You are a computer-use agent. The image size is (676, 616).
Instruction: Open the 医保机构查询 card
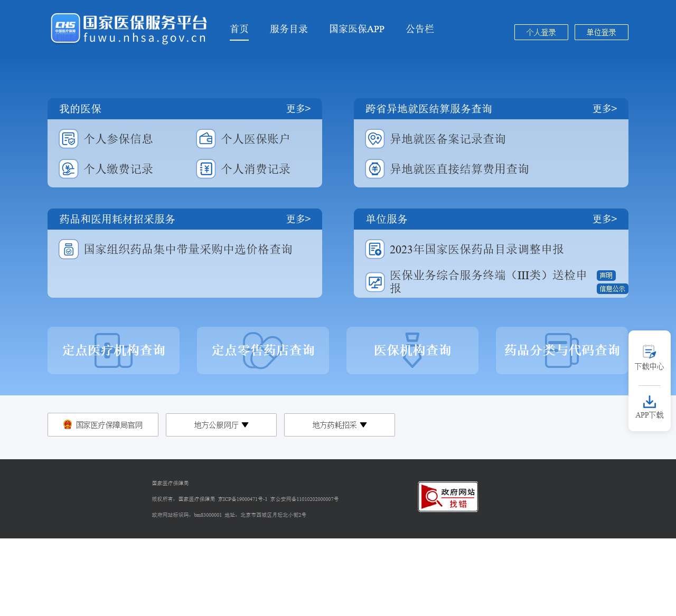[412, 350]
